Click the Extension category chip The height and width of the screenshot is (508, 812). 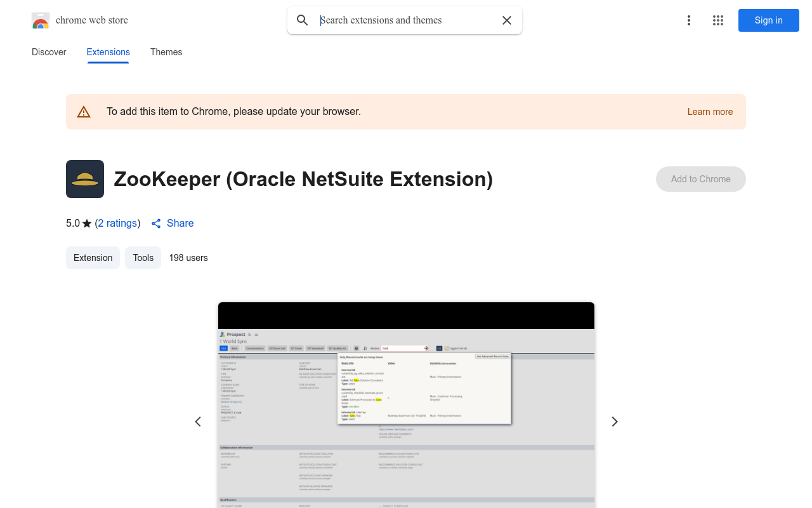click(x=93, y=258)
